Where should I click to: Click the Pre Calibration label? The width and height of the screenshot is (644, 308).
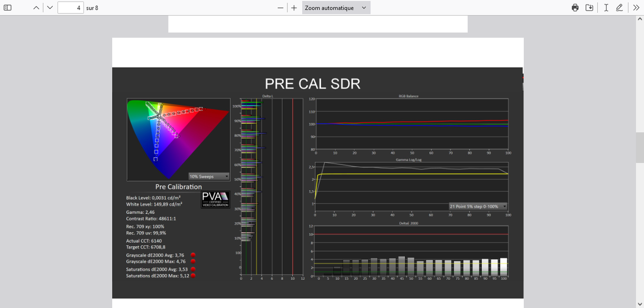[179, 187]
